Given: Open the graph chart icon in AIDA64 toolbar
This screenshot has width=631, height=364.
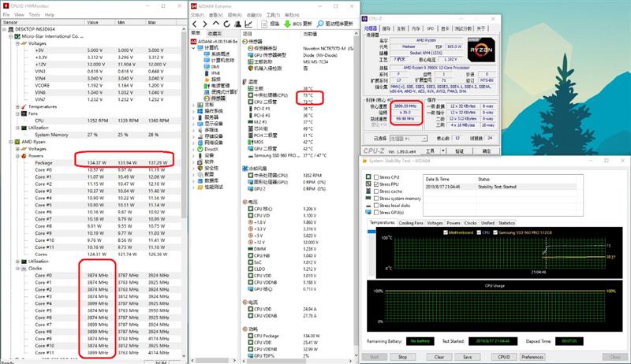Looking at the screenshot, I should click(248, 24).
